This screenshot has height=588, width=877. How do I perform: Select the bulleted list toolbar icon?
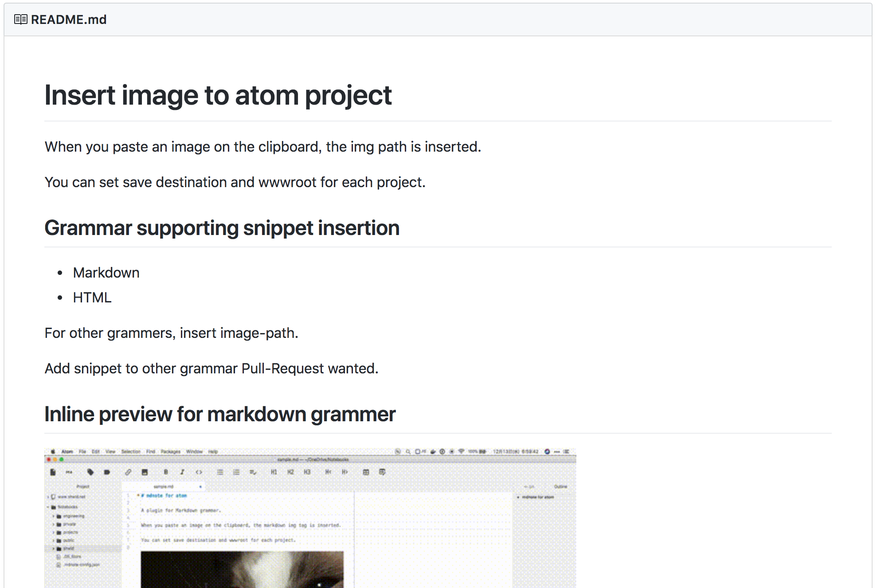click(x=219, y=472)
